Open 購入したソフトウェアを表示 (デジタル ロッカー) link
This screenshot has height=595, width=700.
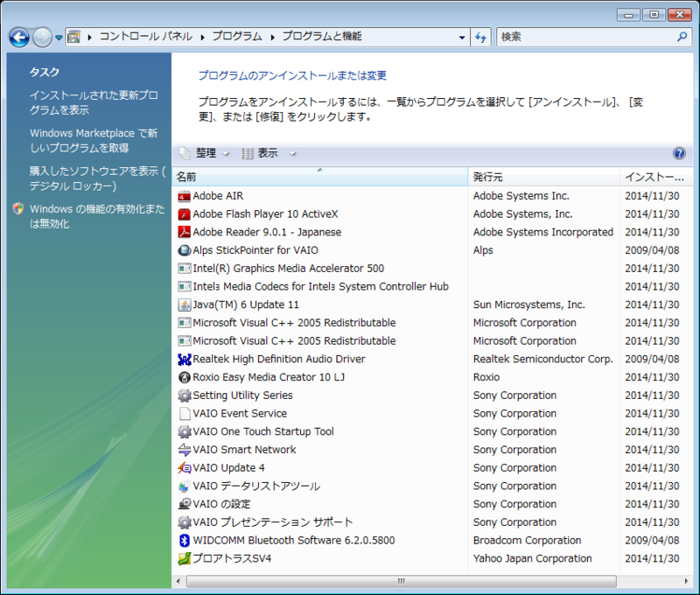97,178
